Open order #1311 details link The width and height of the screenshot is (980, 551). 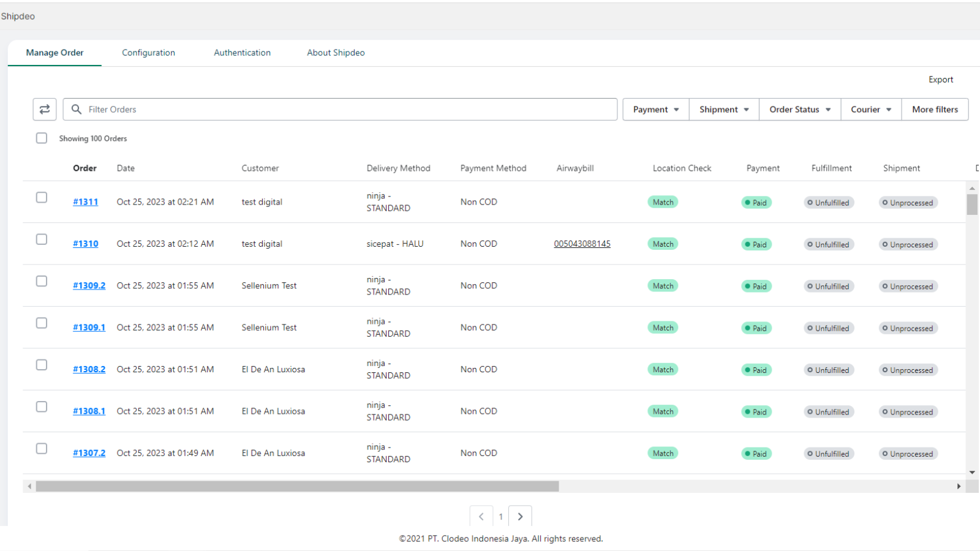coord(85,201)
